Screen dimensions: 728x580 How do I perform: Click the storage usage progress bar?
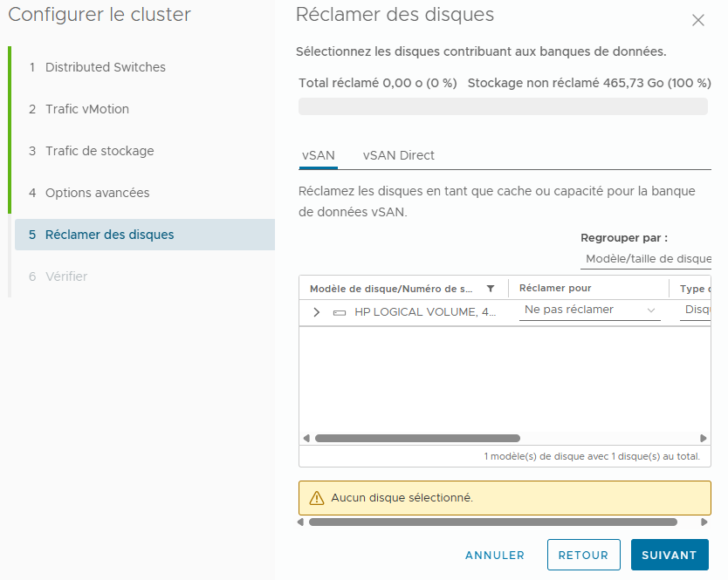(x=503, y=106)
